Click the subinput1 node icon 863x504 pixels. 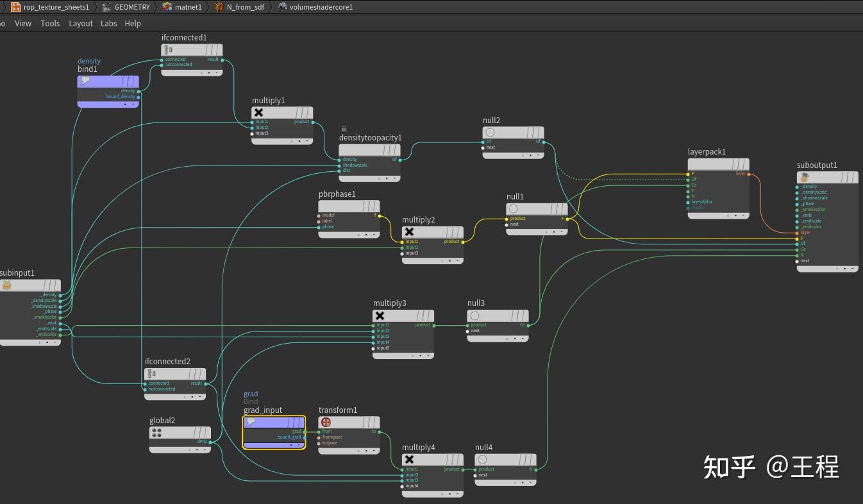7,285
